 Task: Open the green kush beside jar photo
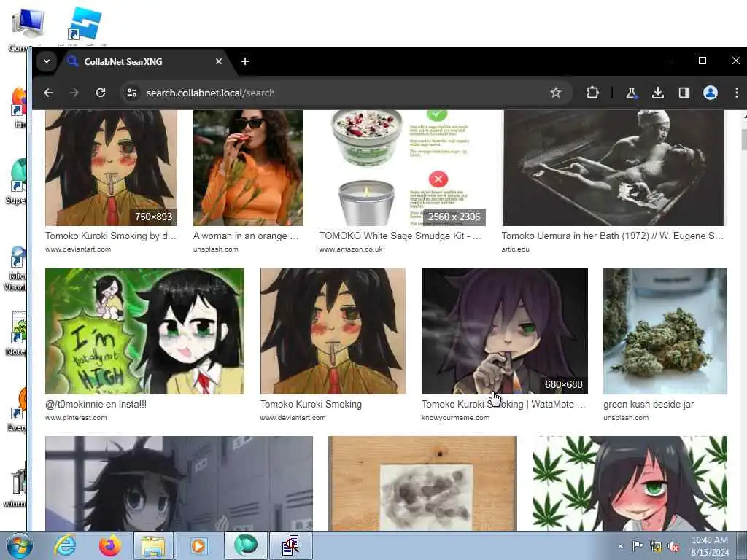pos(665,332)
